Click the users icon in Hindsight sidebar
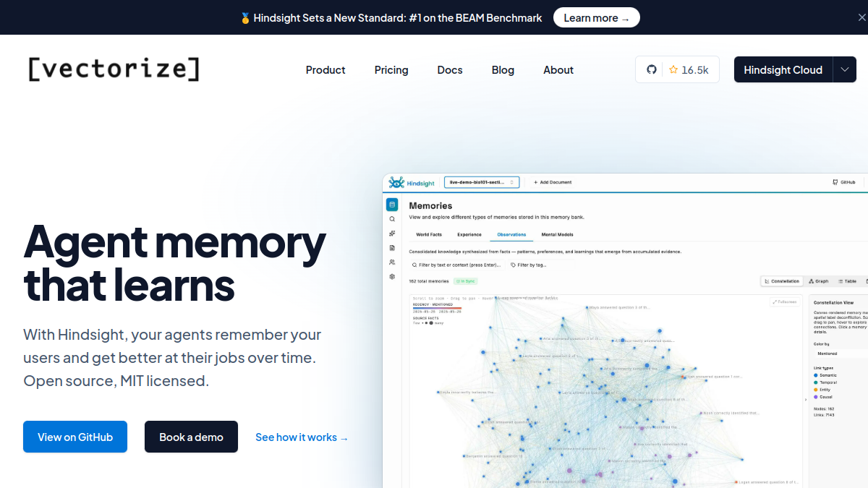Viewport: 868px width, 488px height. coord(392,262)
